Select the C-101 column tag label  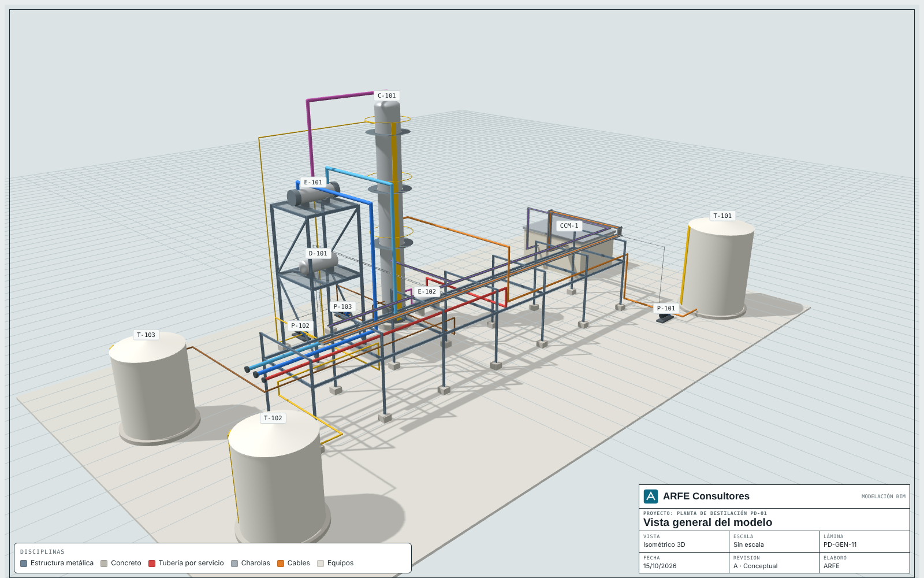click(387, 96)
